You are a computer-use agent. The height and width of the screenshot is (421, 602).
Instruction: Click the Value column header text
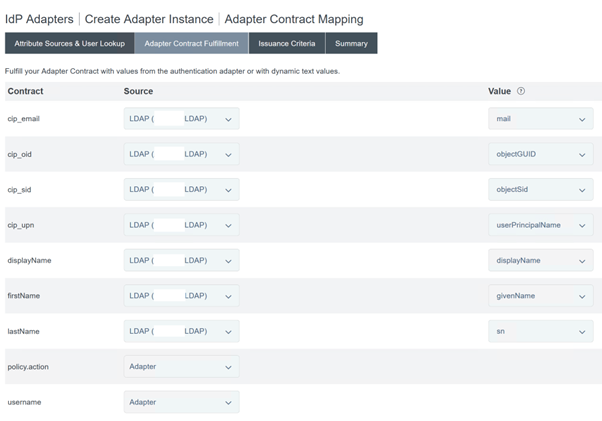click(499, 91)
